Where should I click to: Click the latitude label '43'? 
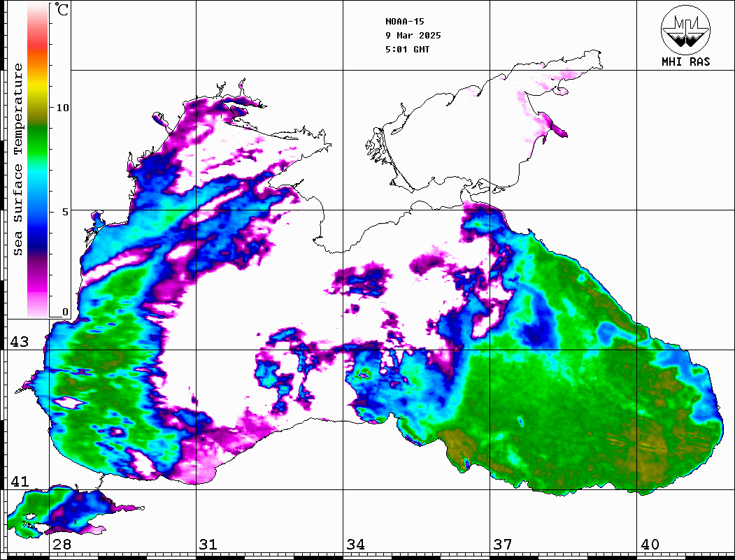19,342
